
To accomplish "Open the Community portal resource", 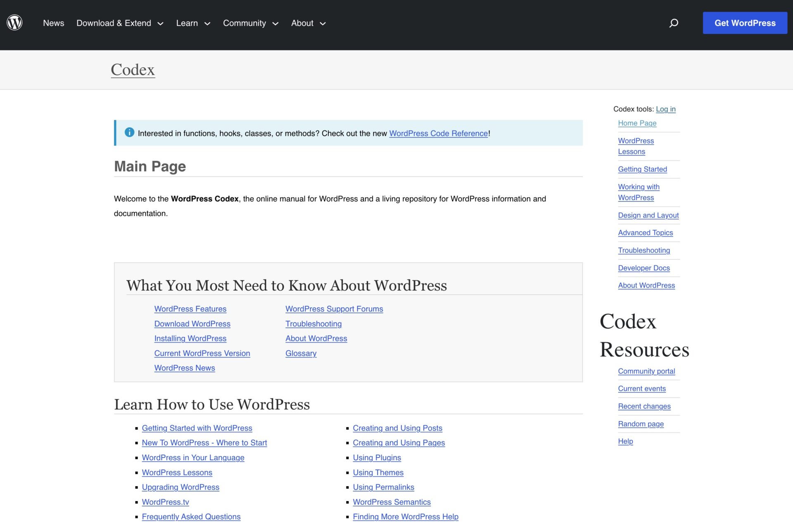I will pyautogui.click(x=646, y=371).
